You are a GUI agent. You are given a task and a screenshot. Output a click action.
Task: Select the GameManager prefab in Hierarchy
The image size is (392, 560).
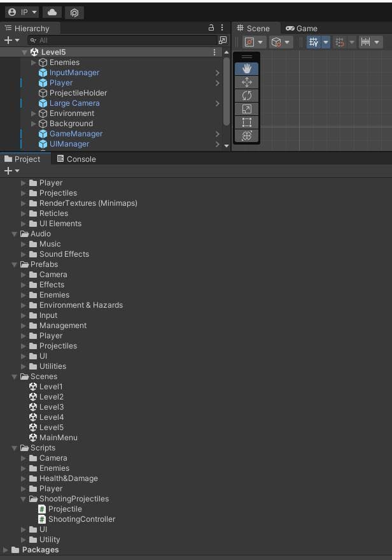pyautogui.click(x=76, y=134)
